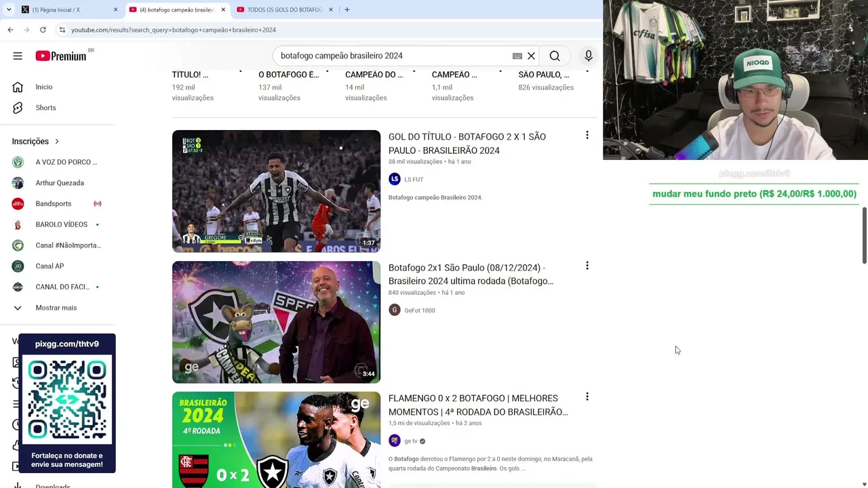Image resolution: width=868 pixels, height=488 pixels.
Task: Go to YouTube Premium home logo
Action: click(61, 56)
